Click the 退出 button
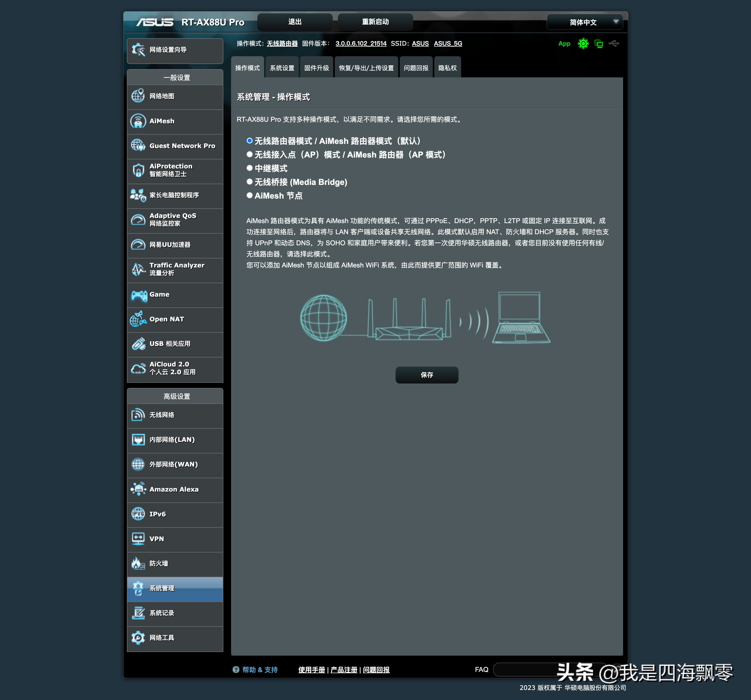Screen dimensions: 751x700 (x=295, y=22)
